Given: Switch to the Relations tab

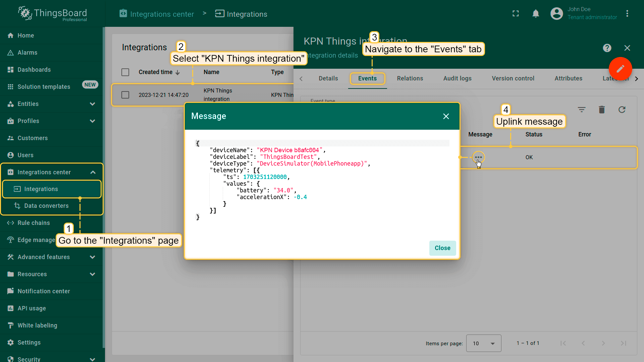Looking at the screenshot, I should (410, 78).
